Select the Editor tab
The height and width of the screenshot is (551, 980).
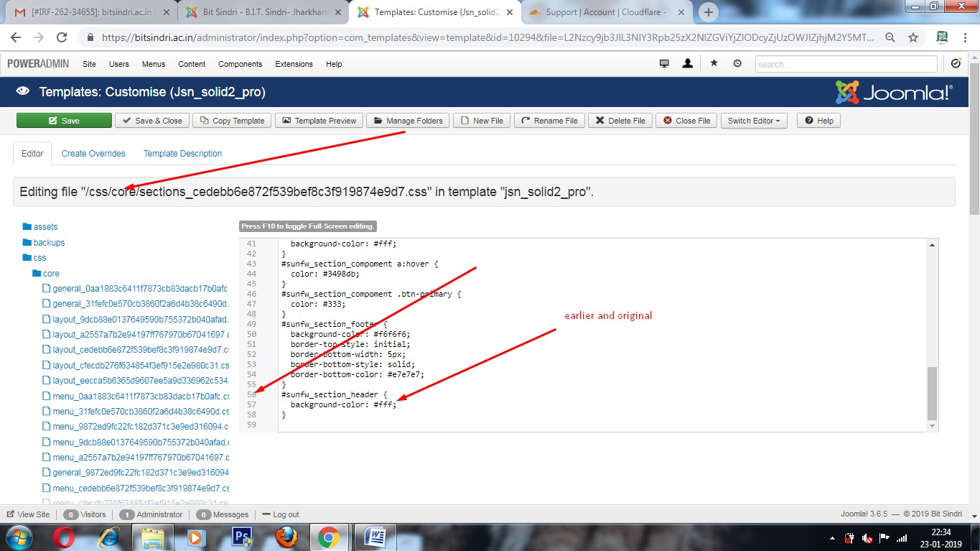(32, 154)
